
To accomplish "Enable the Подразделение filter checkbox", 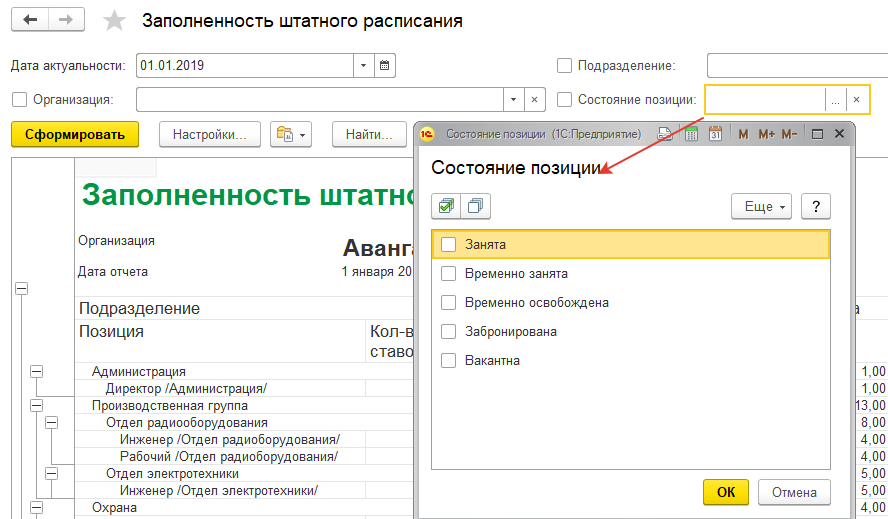I will (564, 66).
